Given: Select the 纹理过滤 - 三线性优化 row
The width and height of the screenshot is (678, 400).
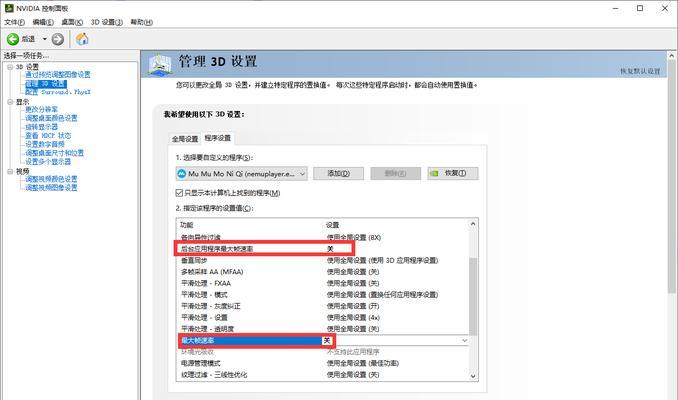Looking at the screenshot, I should click(x=324, y=374).
